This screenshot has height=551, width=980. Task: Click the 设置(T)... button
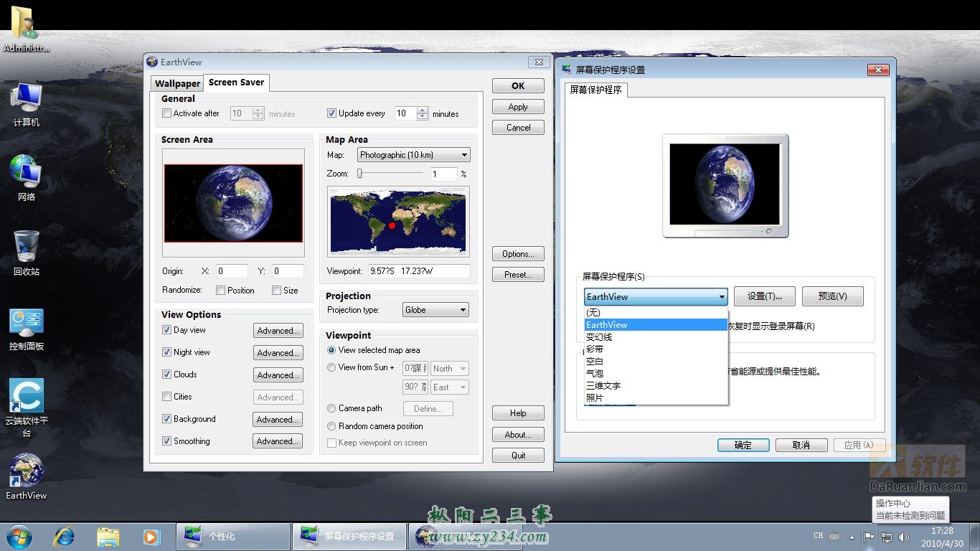(x=763, y=296)
